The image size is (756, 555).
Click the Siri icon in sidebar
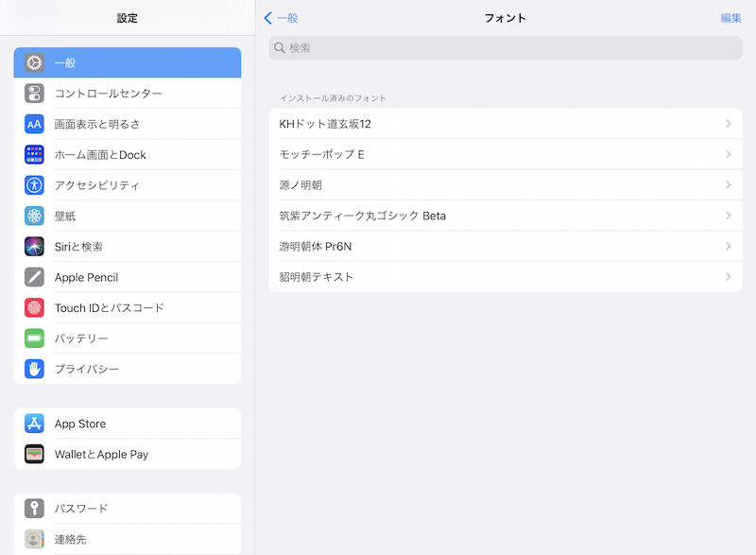point(34,247)
